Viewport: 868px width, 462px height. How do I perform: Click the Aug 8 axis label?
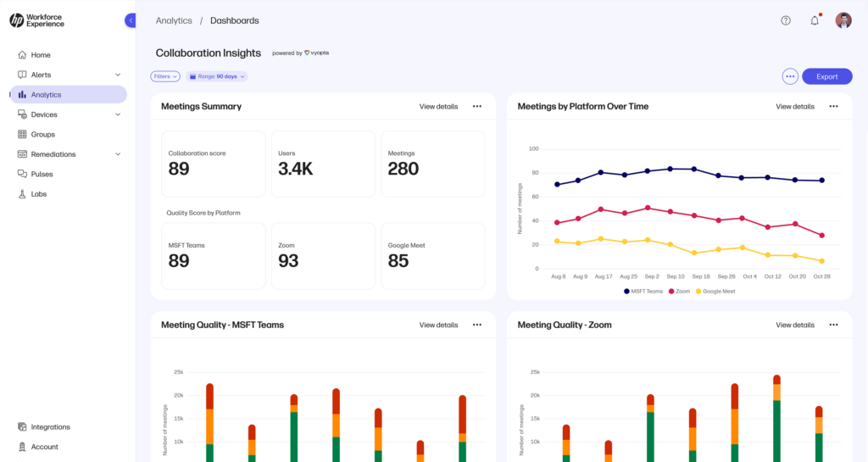pos(559,276)
